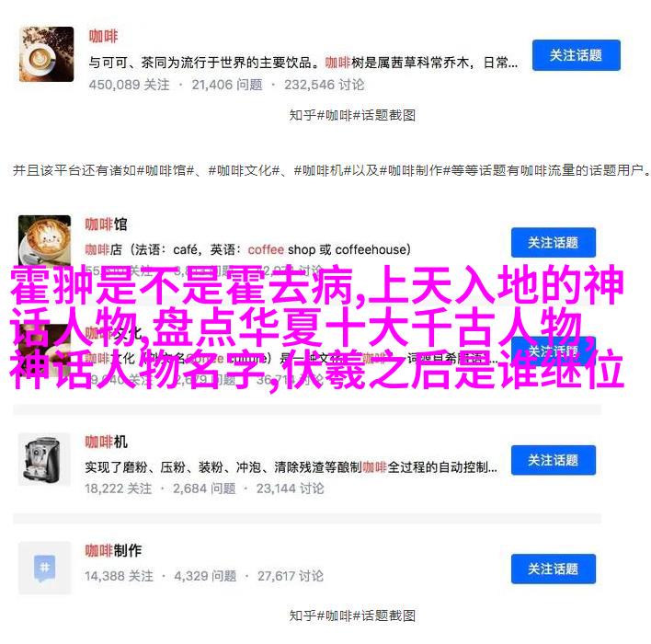Click the 咖啡 topic coffee cup thumbnail
This screenshot has height=644, width=651.
[x=47, y=54]
